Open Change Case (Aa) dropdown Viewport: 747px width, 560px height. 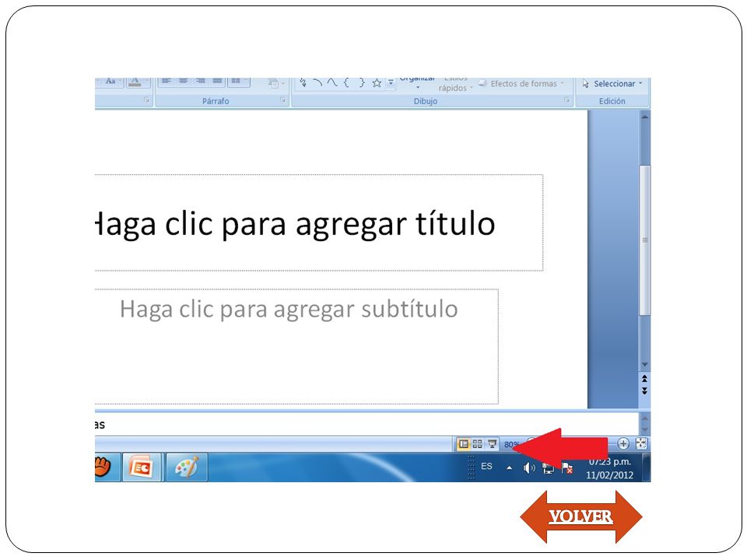[x=114, y=82]
